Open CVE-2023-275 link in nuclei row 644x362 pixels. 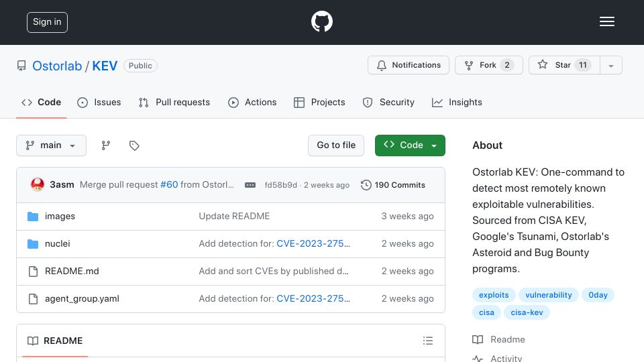coord(313,244)
